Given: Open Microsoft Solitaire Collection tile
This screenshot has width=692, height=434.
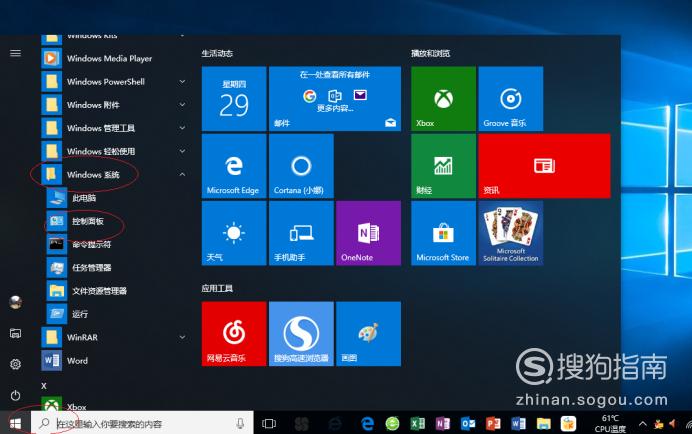Looking at the screenshot, I should pos(511,233).
